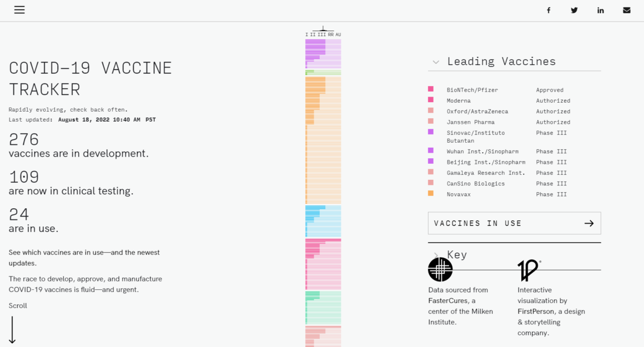644x347 pixels.
Task: Share the tracker on LinkedIn
Action: coord(601,10)
